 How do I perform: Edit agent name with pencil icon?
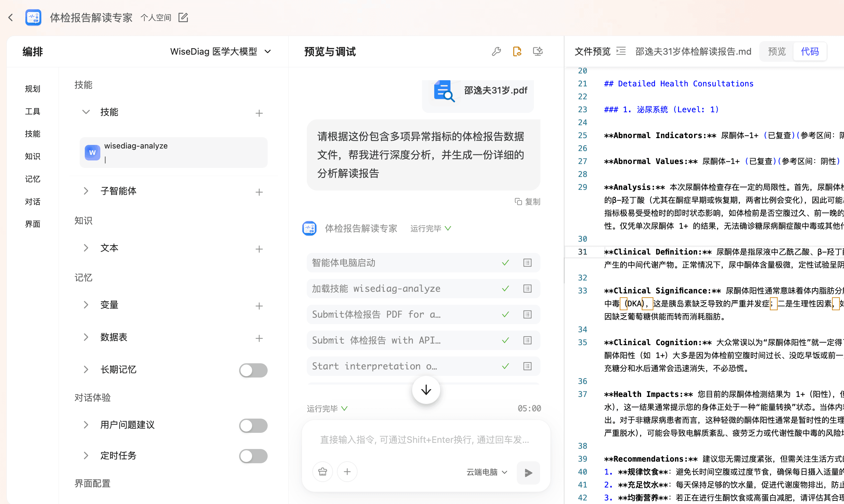pos(183,17)
